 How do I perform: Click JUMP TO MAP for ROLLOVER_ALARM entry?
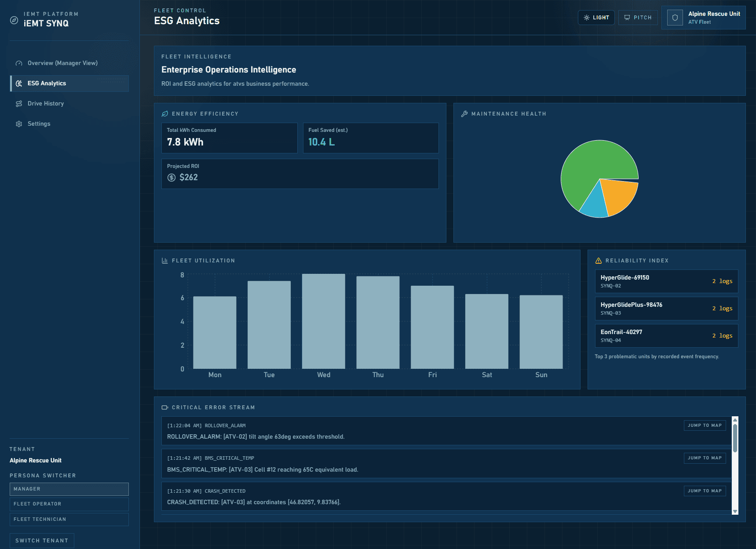point(705,425)
